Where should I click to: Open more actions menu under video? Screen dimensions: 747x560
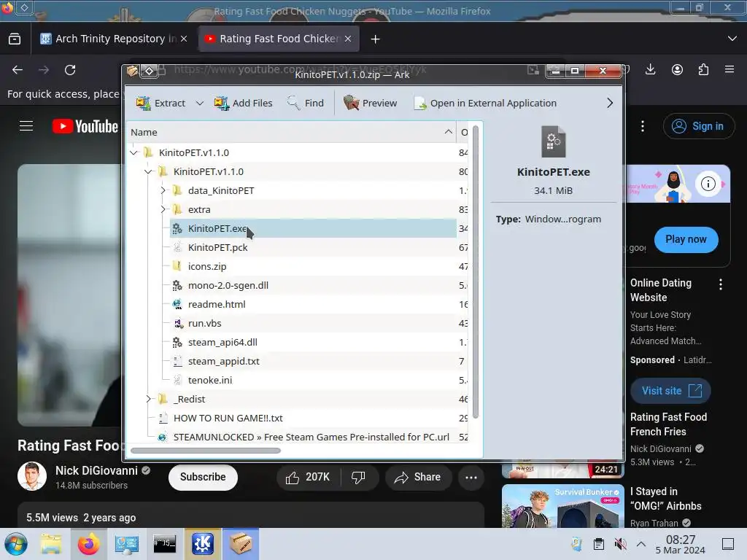(471, 477)
